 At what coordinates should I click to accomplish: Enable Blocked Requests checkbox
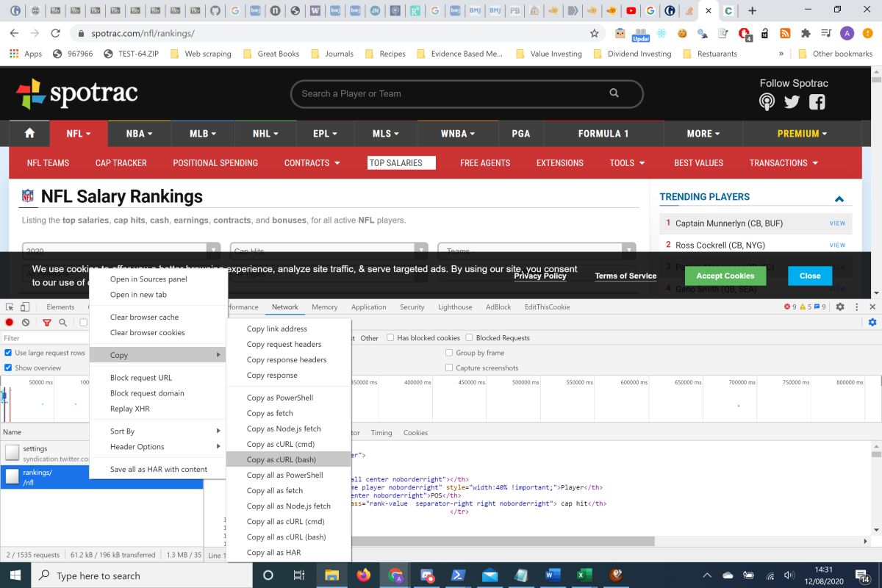tap(469, 338)
